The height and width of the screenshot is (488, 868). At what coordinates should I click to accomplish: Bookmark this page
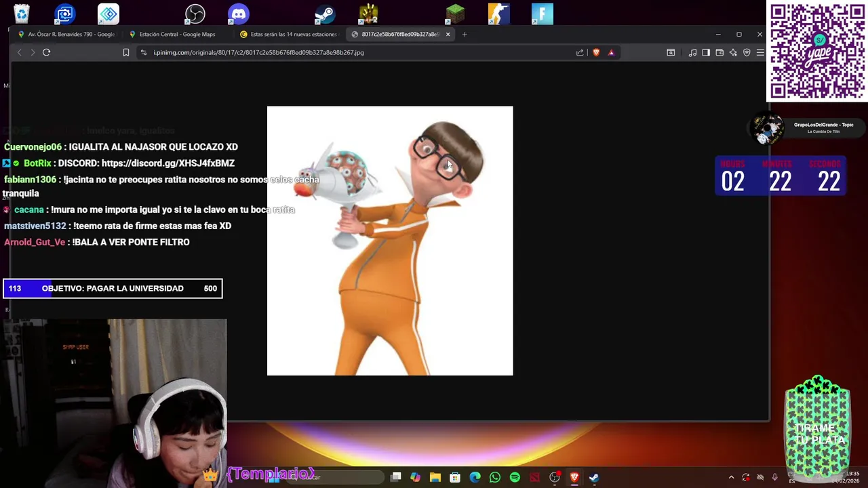tap(126, 52)
